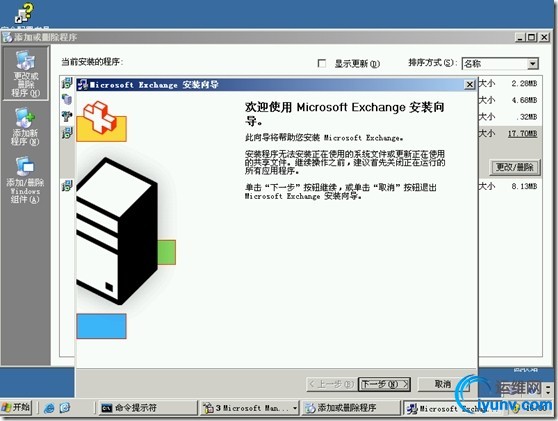Image resolution: width=558 pixels, height=421 pixels.
Task: Click 下一步 to continue setup
Action: [384, 384]
